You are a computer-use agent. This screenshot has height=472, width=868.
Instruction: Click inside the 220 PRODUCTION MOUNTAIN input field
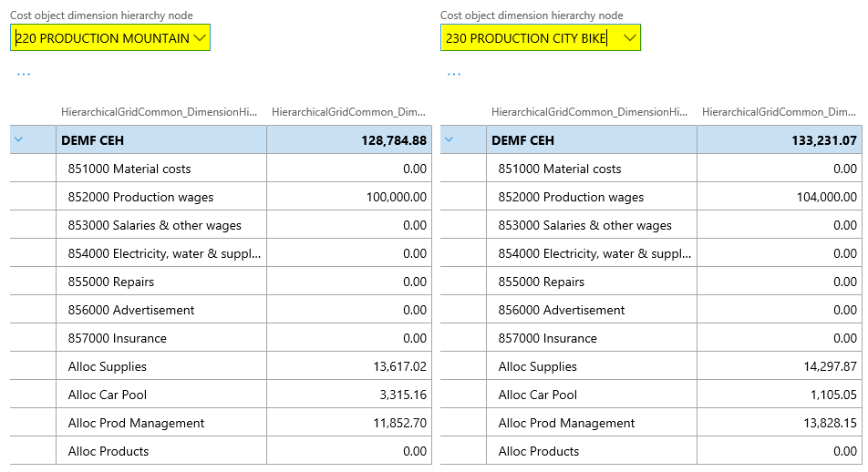[x=102, y=38]
